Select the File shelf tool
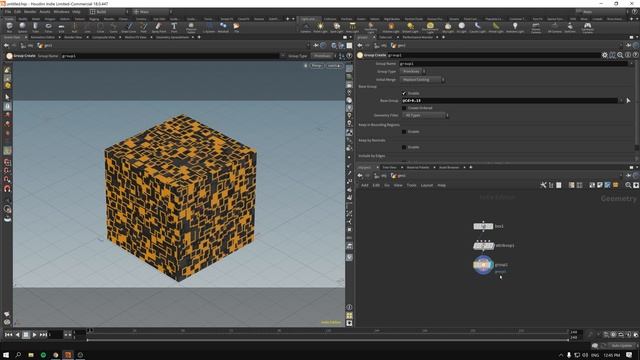Viewport: 640px width, 360px height. (236, 27)
